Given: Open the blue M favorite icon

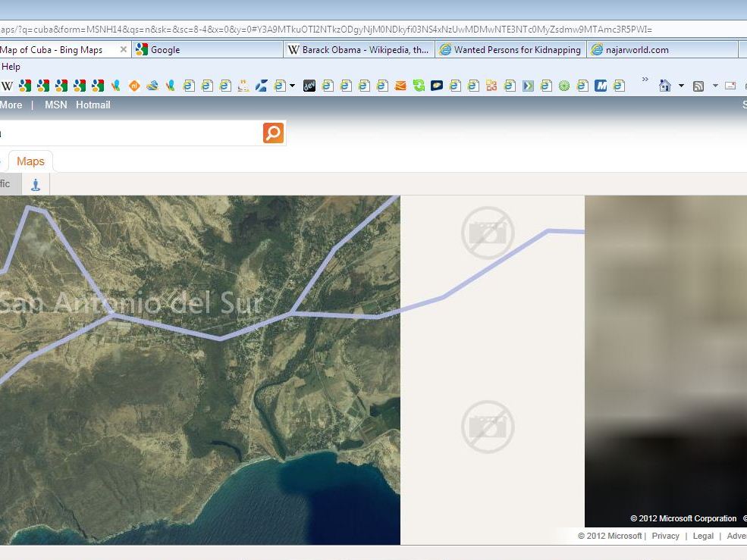Looking at the screenshot, I should click(601, 86).
